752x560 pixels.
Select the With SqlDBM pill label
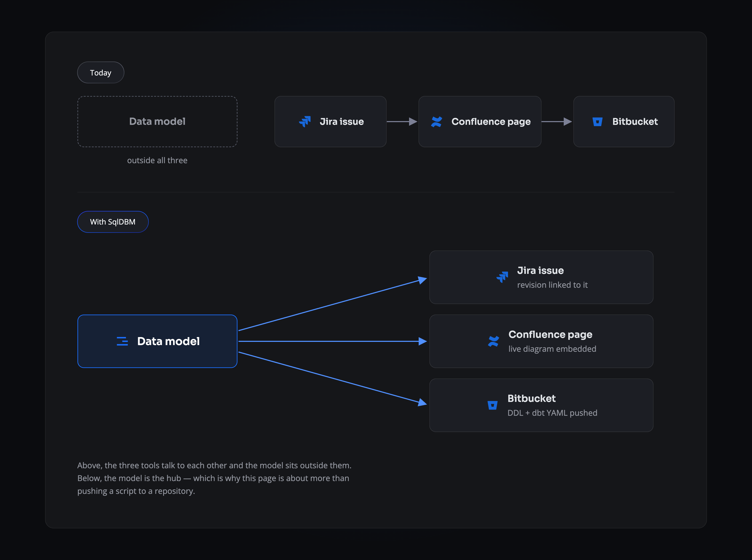pyautogui.click(x=113, y=222)
